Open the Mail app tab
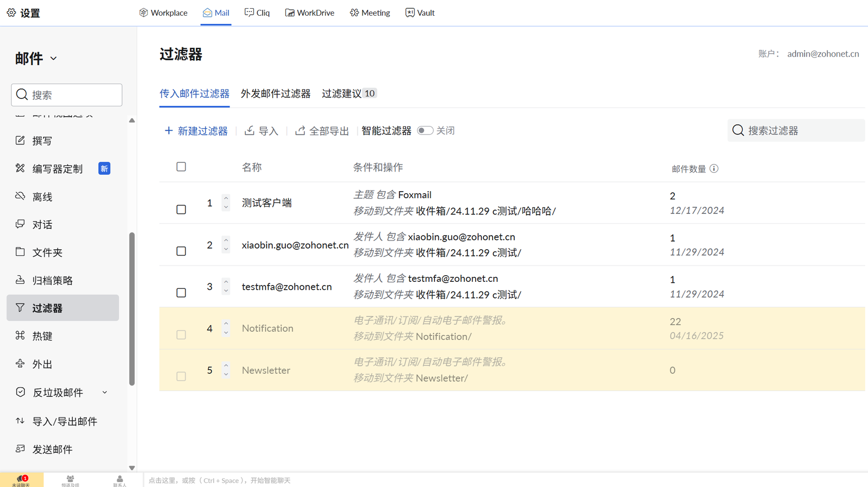The image size is (868, 487). (x=216, y=12)
